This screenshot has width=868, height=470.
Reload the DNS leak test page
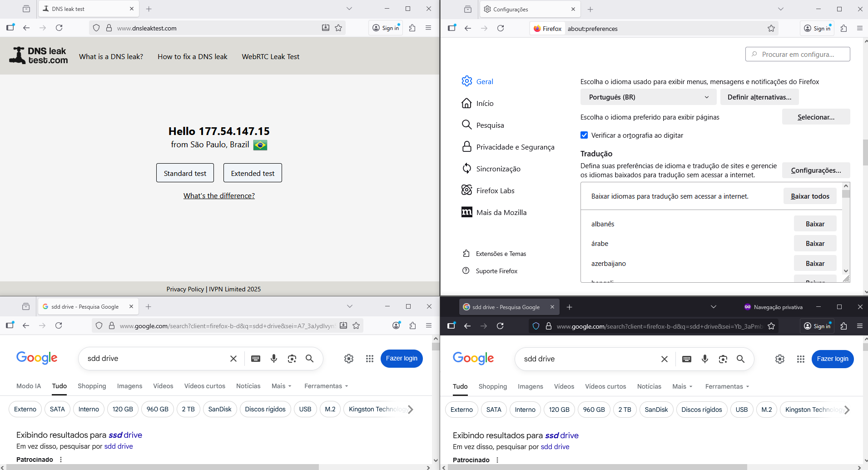pyautogui.click(x=59, y=28)
